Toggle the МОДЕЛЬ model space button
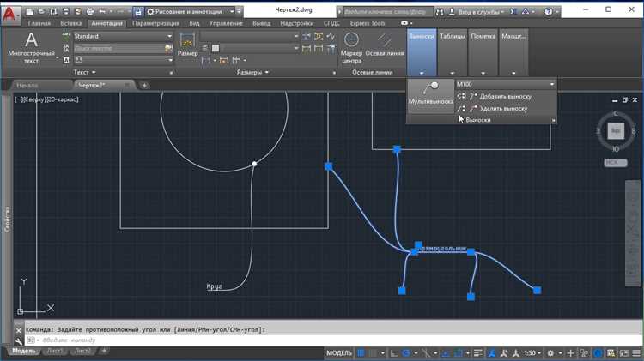Image resolution: width=644 pixels, height=361 pixels. (339, 352)
